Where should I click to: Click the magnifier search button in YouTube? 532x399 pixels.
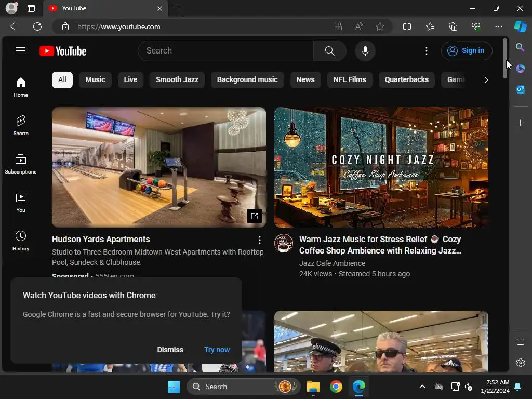pos(329,51)
